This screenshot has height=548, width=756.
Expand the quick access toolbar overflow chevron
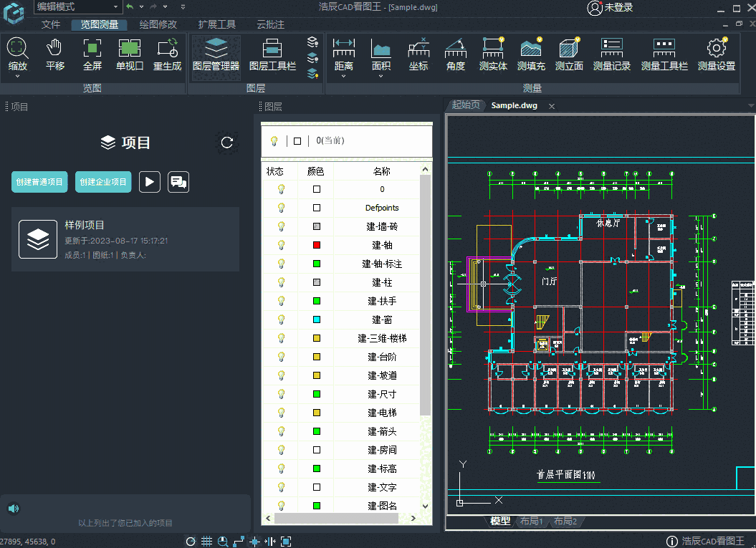(x=182, y=7)
